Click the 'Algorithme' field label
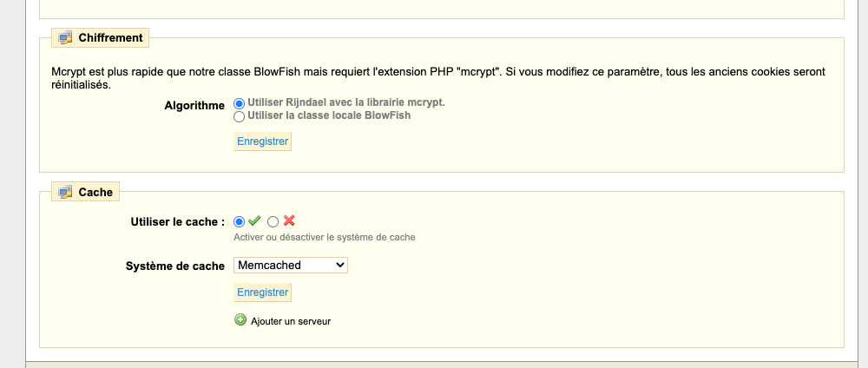This screenshot has width=868, height=368. 194,106
